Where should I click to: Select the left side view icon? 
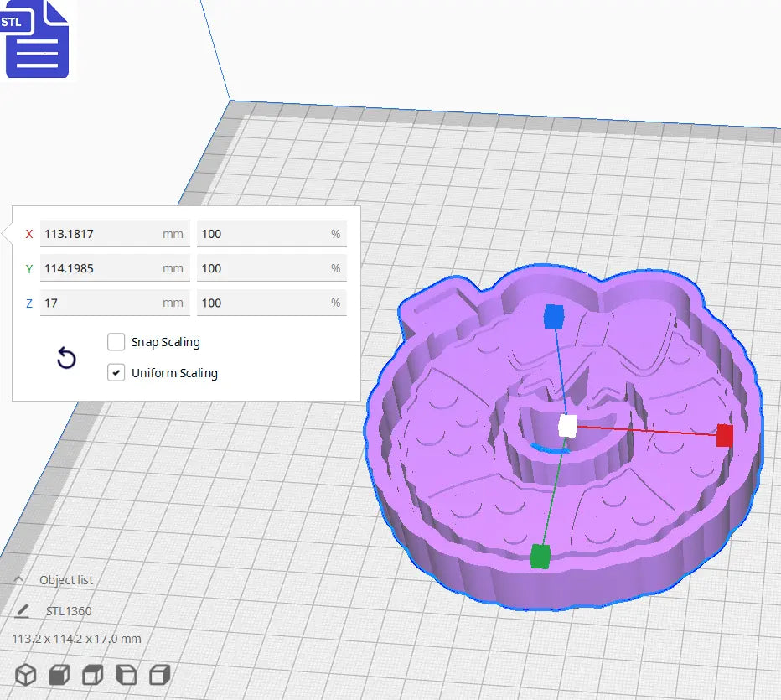coord(126,674)
